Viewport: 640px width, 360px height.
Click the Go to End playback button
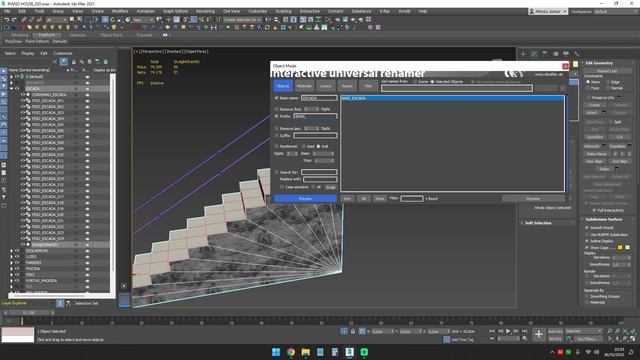click(524, 331)
